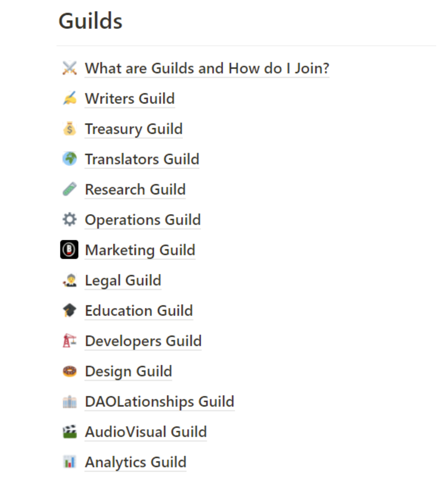The width and height of the screenshot is (448, 486).
Task: Click the test tube icon
Action: click(x=69, y=189)
